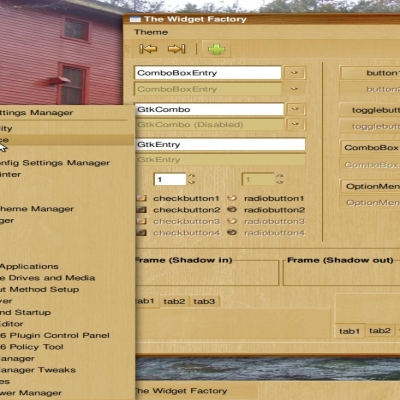Select tab2 in the bottom-tab notebook

coord(380,331)
